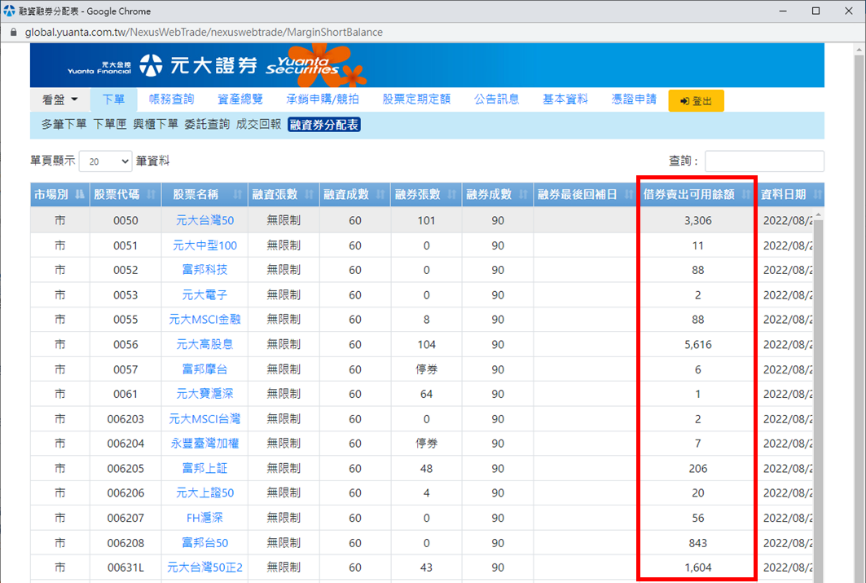Screen dimensions: 866x583
Task: Click the 3,306 available balance value
Action: pyautogui.click(x=698, y=220)
